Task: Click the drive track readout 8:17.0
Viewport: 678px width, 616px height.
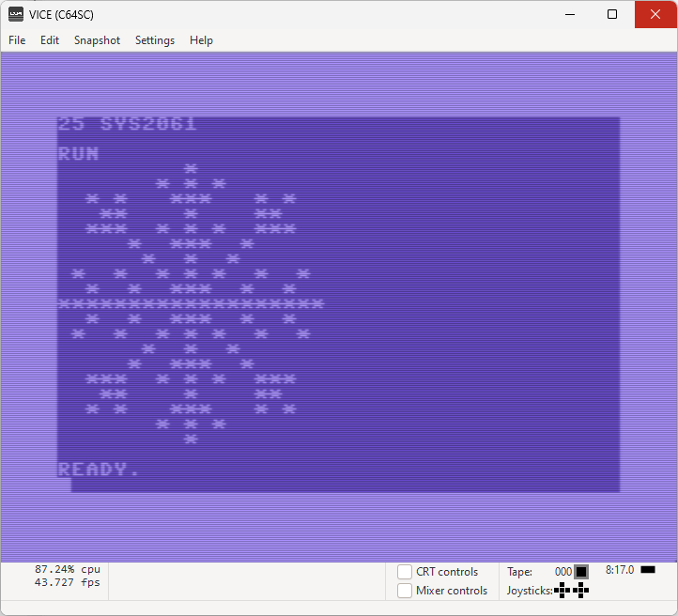Action: coord(620,570)
